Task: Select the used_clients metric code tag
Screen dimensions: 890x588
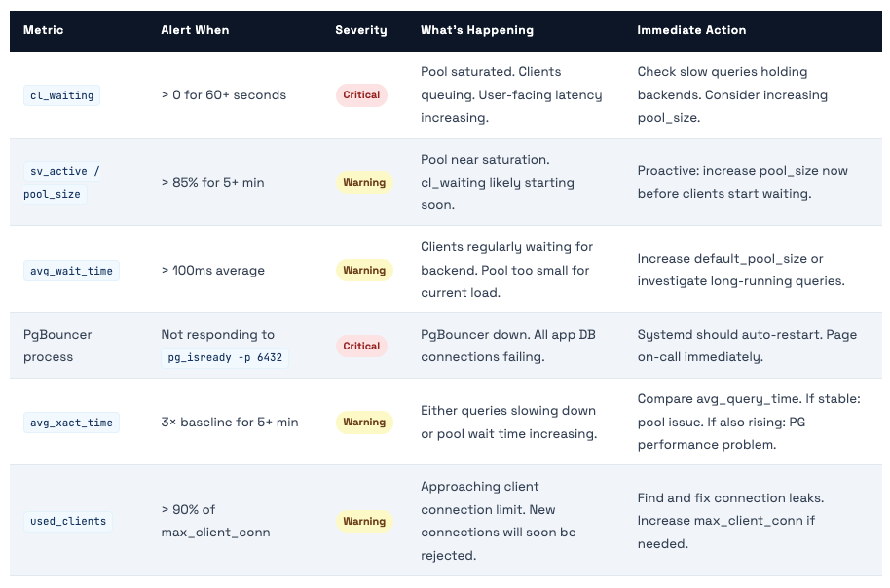Action: (x=67, y=522)
